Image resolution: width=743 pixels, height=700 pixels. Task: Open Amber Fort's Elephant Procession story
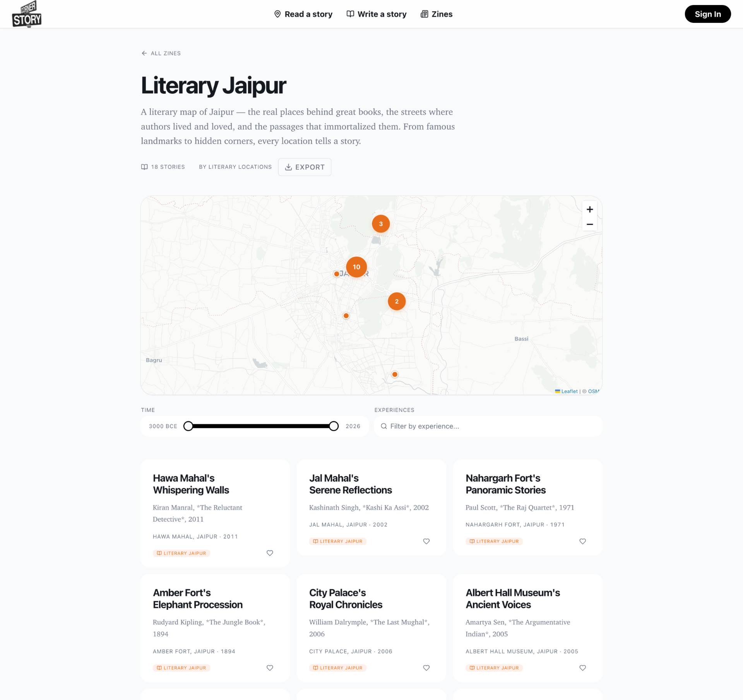click(198, 599)
